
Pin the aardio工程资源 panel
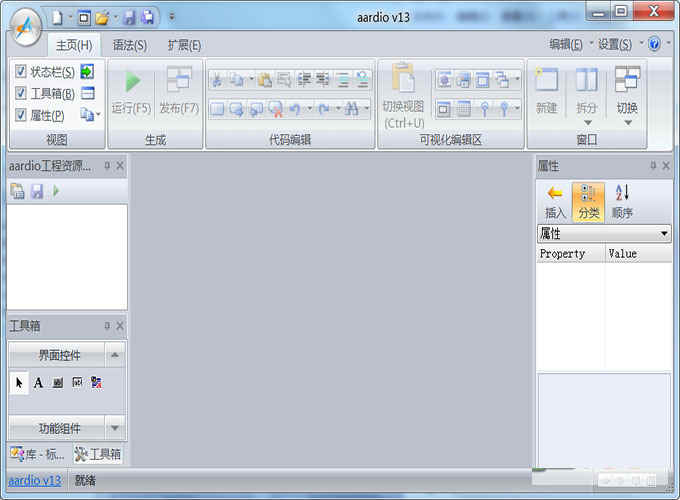tap(107, 165)
